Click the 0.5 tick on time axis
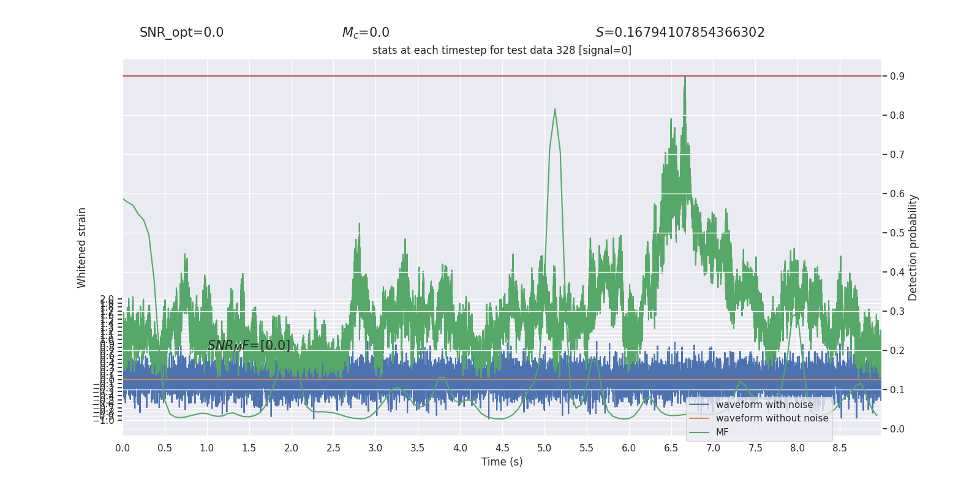The height and width of the screenshot is (490, 980). tap(165, 448)
